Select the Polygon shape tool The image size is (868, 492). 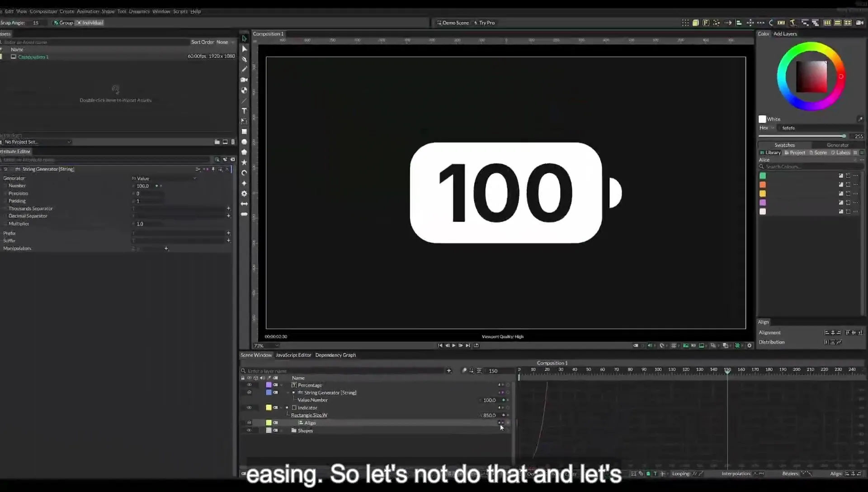click(x=244, y=152)
